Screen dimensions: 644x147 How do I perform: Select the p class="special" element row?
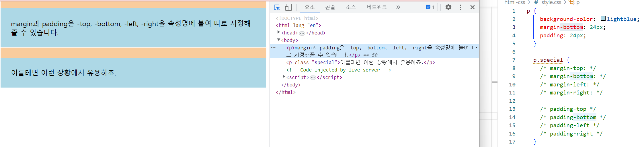click(x=360, y=62)
